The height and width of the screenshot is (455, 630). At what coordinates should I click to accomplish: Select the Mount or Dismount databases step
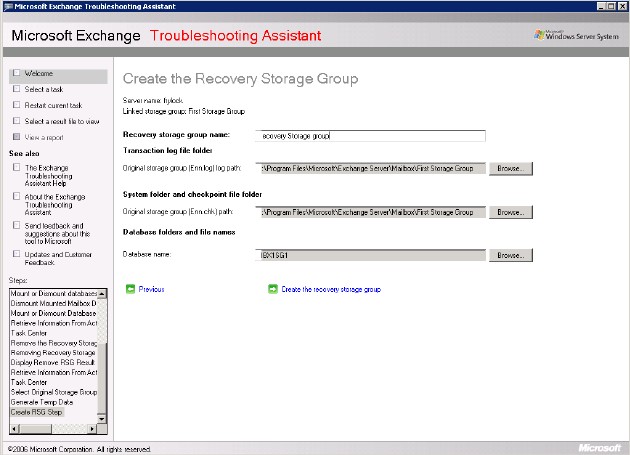pos(53,293)
